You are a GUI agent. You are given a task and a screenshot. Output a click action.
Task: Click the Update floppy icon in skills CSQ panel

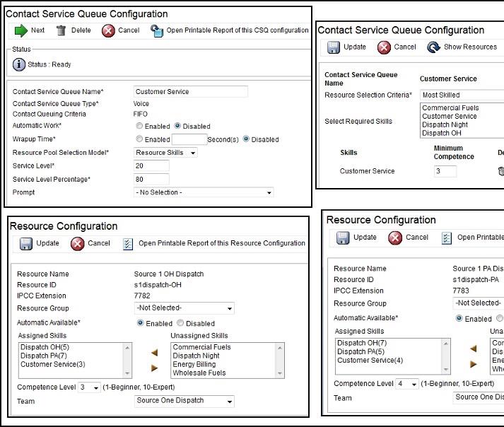tap(334, 47)
